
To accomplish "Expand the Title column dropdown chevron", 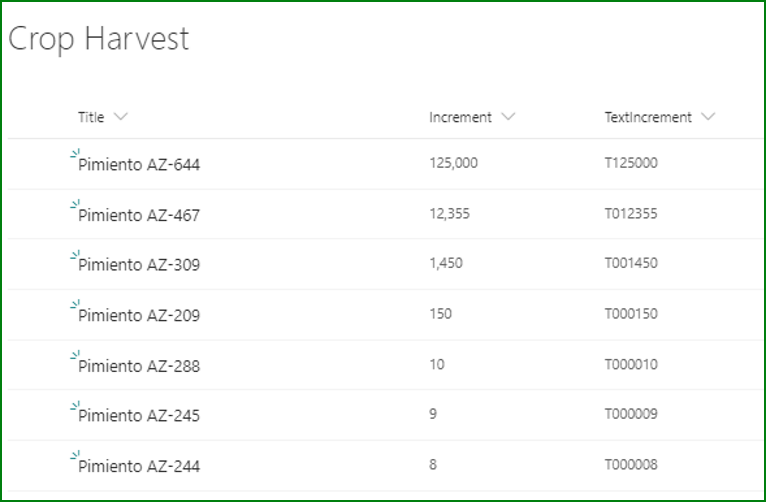I will (x=120, y=117).
